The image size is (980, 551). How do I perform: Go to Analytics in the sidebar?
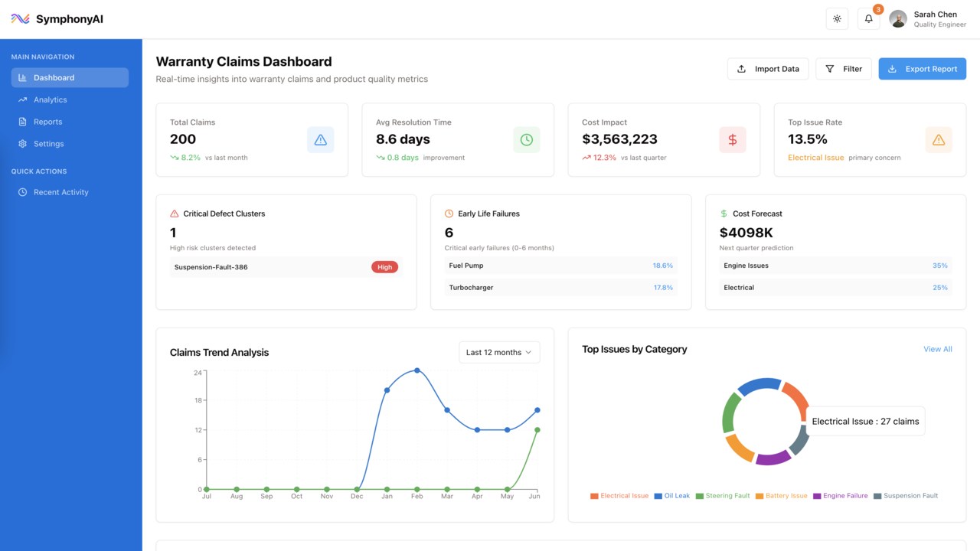(x=51, y=99)
